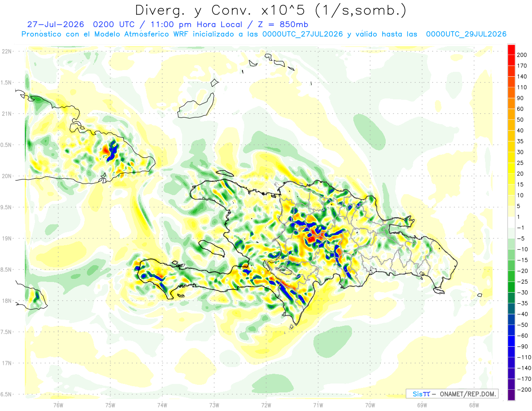Click the color bar value 170
532x411 pixels.
[522, 66]
